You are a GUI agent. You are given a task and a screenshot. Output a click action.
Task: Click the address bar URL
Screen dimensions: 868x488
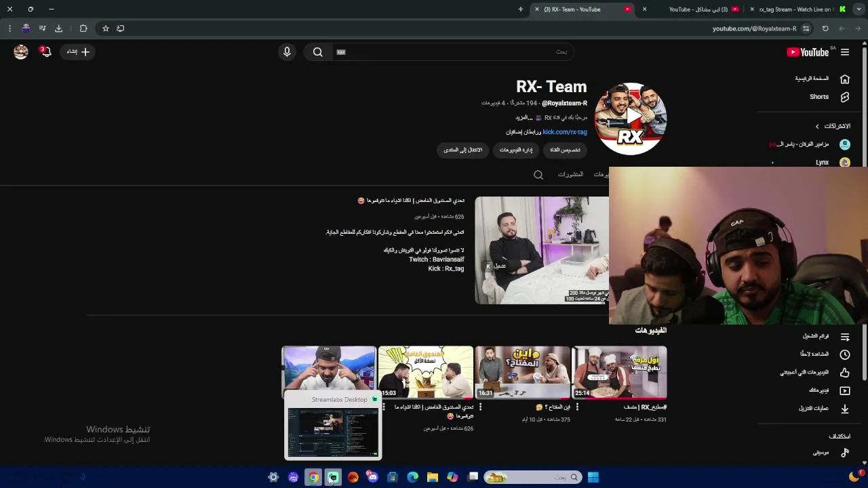pyautogui.click(x=754, y=28)
